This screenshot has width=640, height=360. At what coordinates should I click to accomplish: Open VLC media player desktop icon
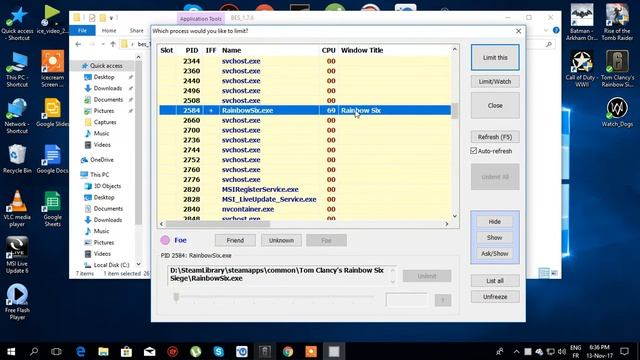[17, 208]
